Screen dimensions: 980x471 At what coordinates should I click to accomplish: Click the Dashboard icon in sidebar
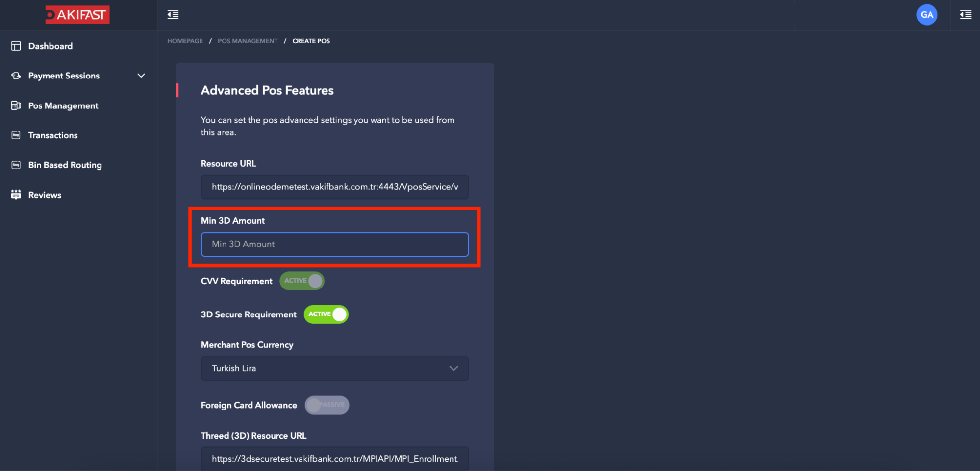16,46
